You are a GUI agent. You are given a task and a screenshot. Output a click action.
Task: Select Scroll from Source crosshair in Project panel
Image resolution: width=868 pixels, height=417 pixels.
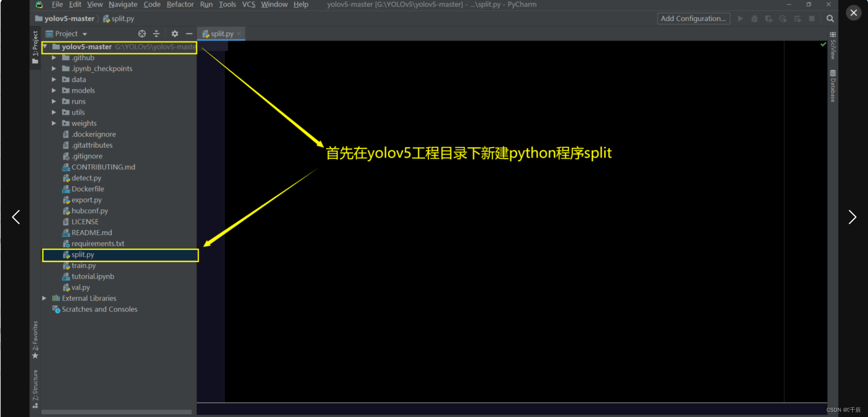(142, 34)
